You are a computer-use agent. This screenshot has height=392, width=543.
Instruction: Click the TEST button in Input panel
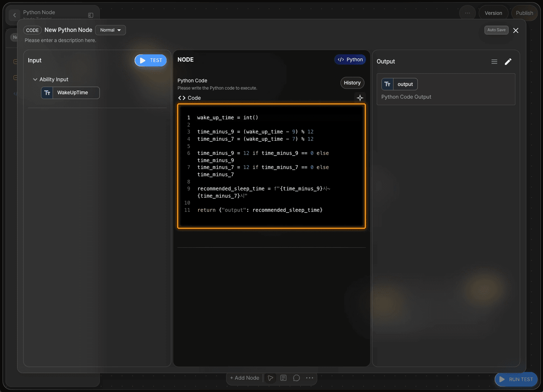click(151, 61)
